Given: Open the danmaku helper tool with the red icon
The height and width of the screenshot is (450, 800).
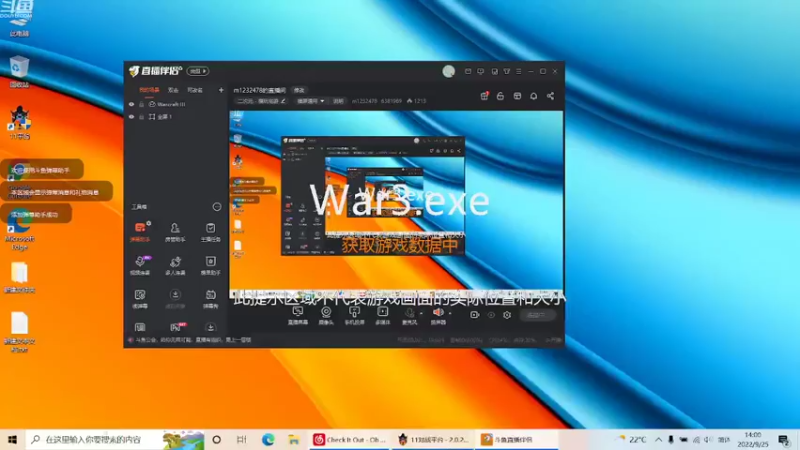Looking at the screenshot, I should pyautogui.click(x=140, y=231).
